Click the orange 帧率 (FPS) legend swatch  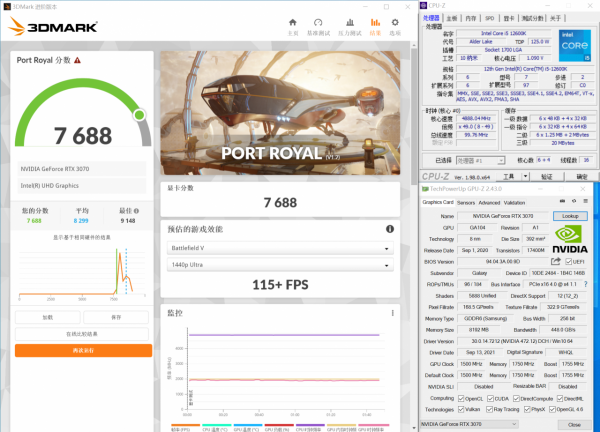click(x=186, y=425)
